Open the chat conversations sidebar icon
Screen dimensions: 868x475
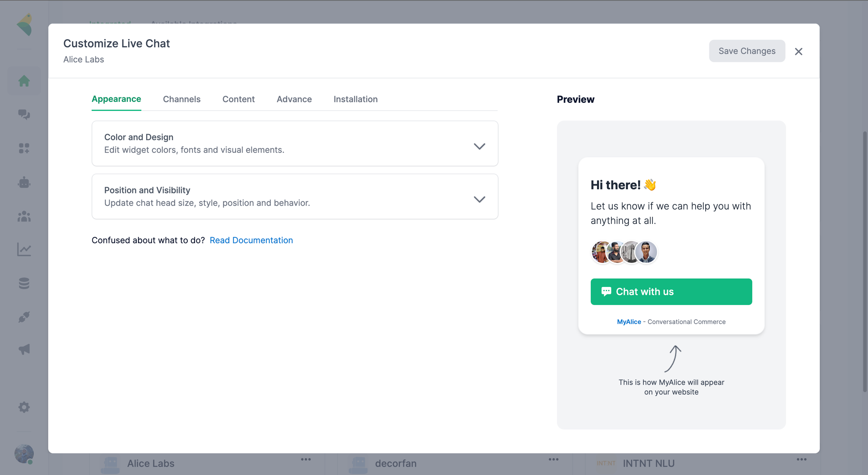click(x=24, y=114)
